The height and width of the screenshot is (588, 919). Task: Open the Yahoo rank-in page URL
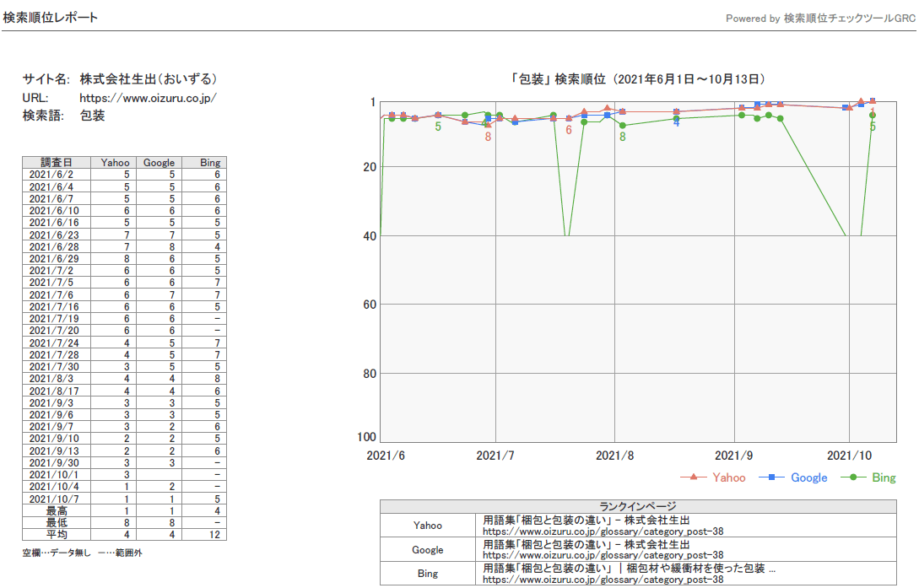point(603,531)
